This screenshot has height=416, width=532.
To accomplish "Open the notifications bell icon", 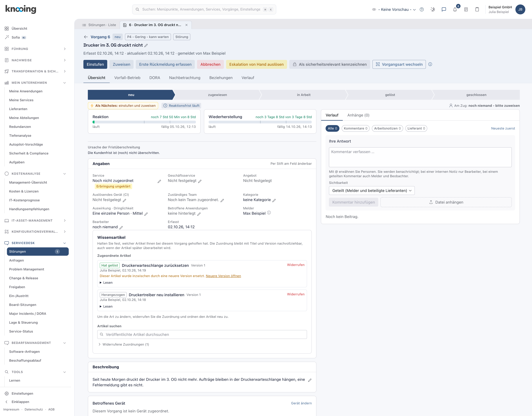I will [x=455, y=10].
